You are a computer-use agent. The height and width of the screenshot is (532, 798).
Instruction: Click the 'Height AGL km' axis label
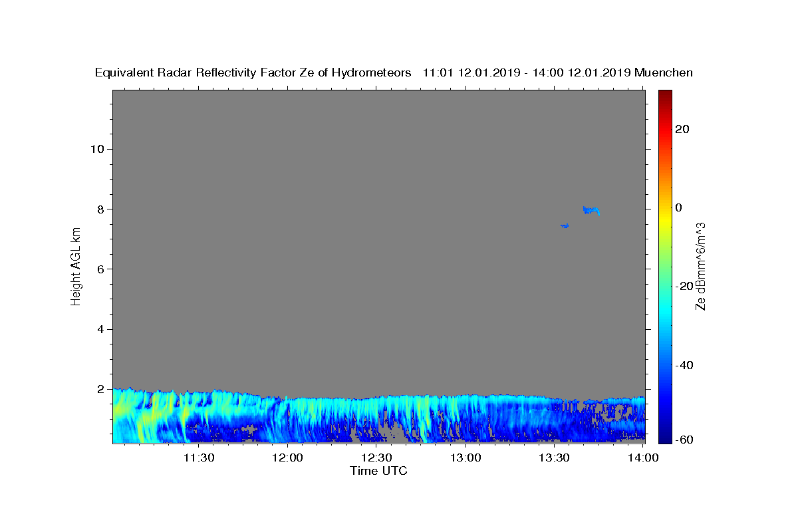coord(76,266)
